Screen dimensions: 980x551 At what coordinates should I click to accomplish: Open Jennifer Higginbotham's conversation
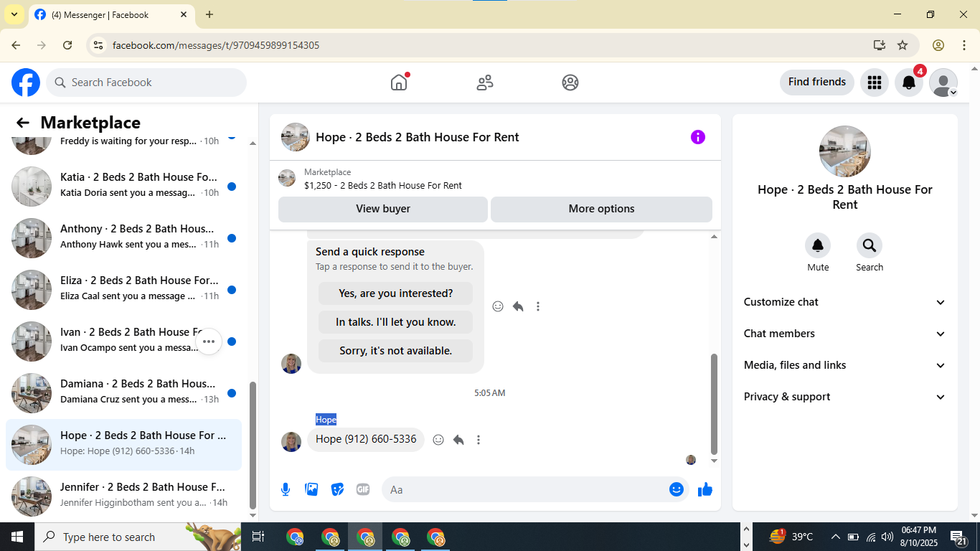pyautogui.click(x=124, y=496)
